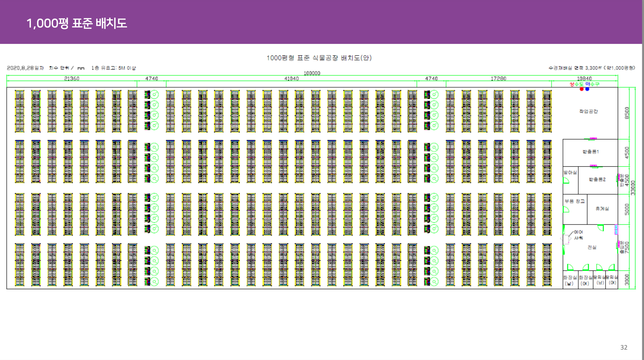Screen dimensions: 644x360
Task: Click the blue drain marker dot
Action: click(x=587, y=89)
